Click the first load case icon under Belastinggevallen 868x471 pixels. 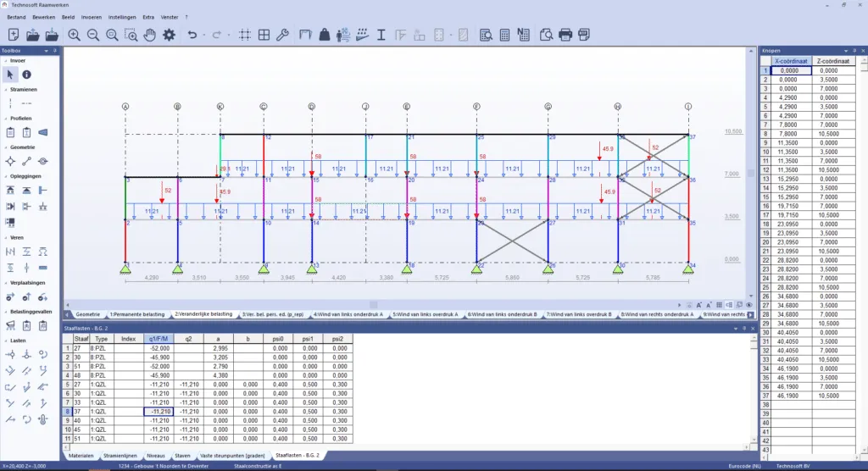coord(10,325)
